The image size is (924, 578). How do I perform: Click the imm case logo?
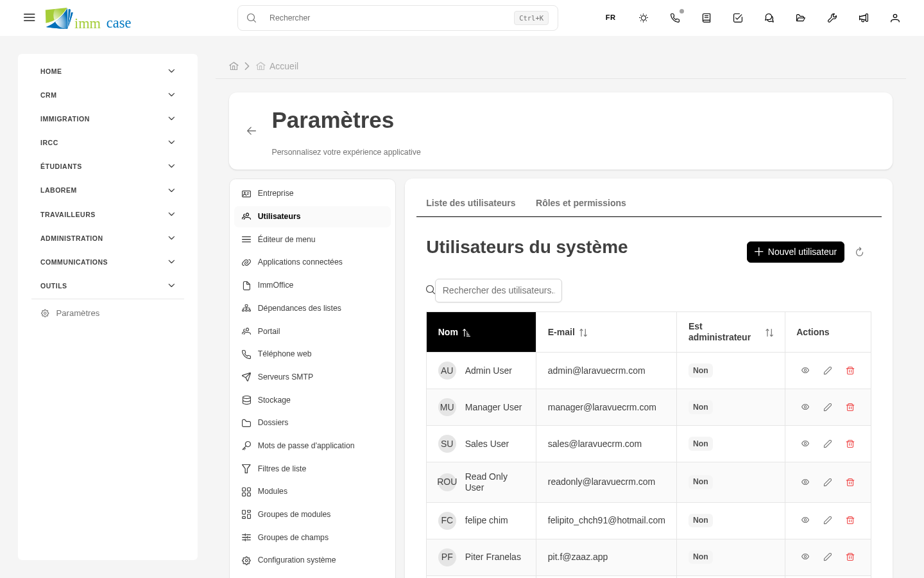tap(89, 19)
